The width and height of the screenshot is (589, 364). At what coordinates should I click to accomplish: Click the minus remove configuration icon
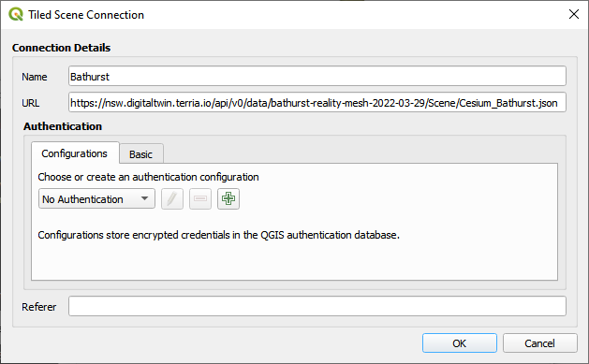click(x=200, y=198)
